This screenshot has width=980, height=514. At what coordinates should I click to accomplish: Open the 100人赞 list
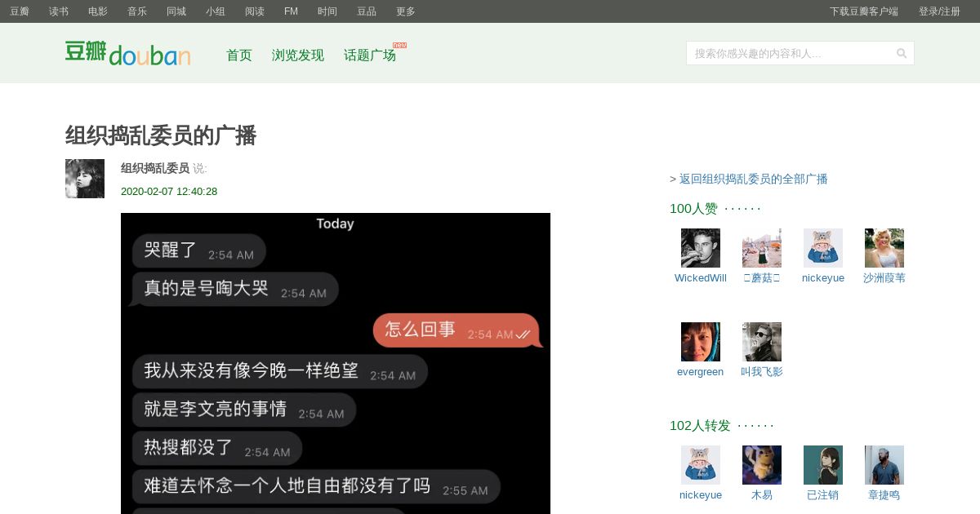[x=693, y=208]
